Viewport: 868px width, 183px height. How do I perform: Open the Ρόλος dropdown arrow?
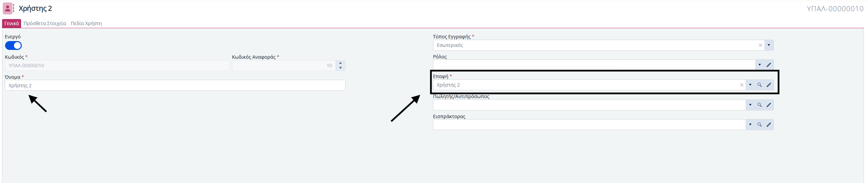(759, 65)
